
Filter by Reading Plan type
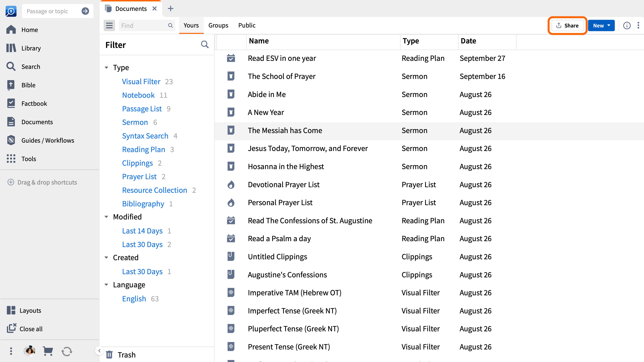pyautogui.click(x=144, y=149)
